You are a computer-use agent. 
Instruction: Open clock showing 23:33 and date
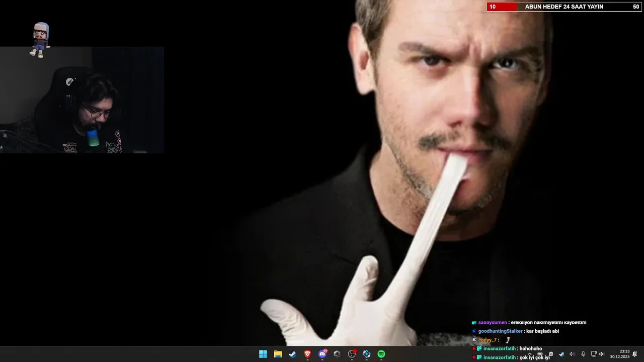tap(620, 354)
